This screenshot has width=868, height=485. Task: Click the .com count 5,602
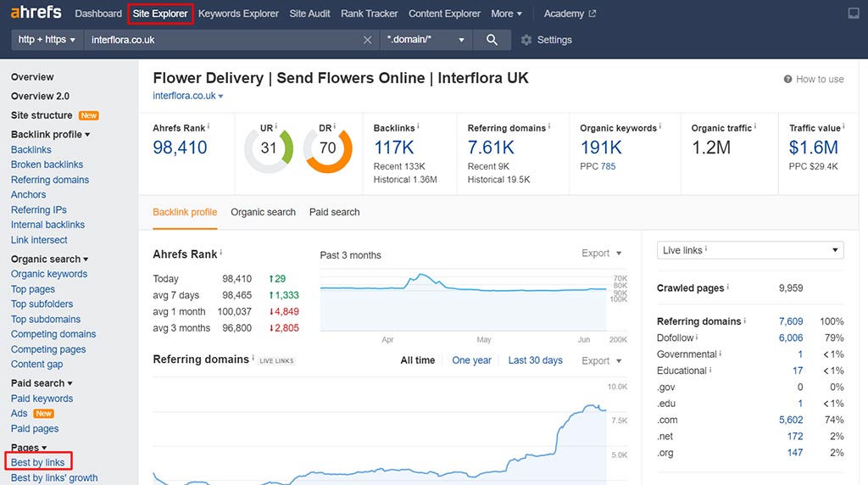pos(791,420)
